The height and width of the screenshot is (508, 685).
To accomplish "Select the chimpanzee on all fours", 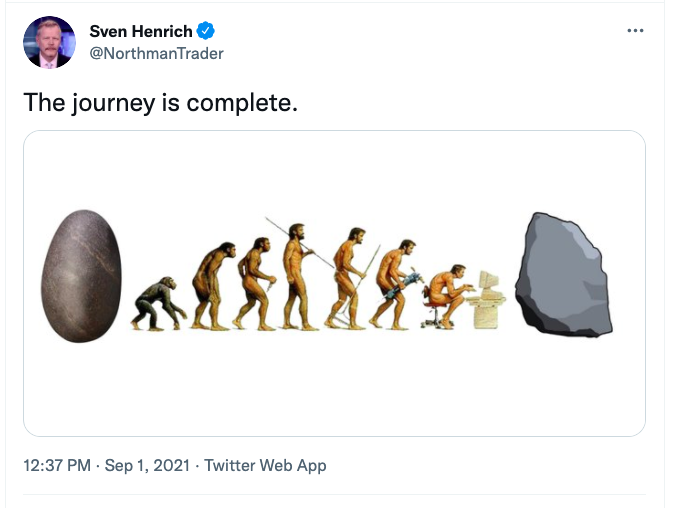I will point(157,304).
